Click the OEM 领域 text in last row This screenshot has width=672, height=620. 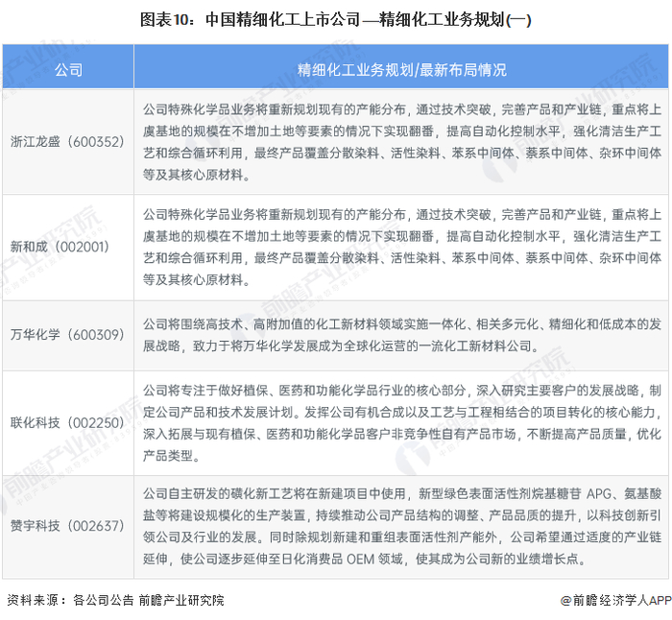tap(375, 559)
